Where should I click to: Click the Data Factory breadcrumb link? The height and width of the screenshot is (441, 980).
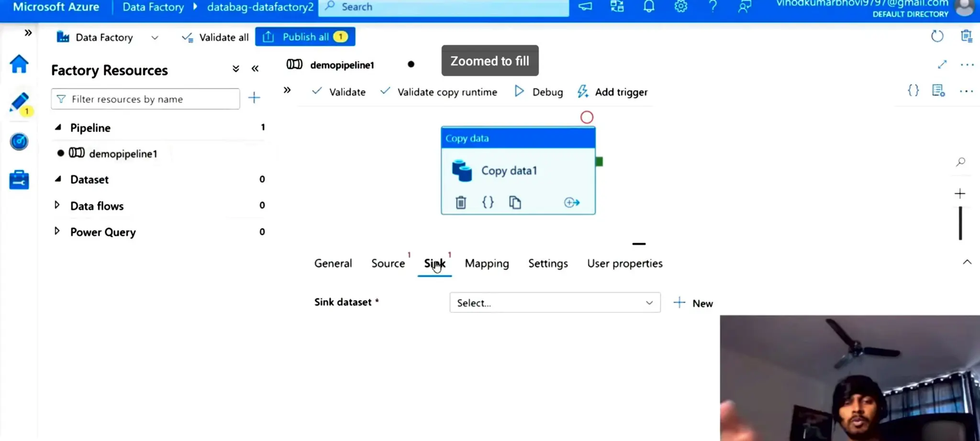[153, 7]
